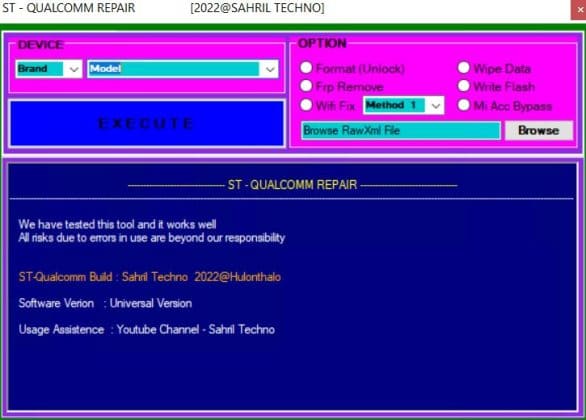
Task: Select the Wipe Data radio option
Action: pos(464,68)
